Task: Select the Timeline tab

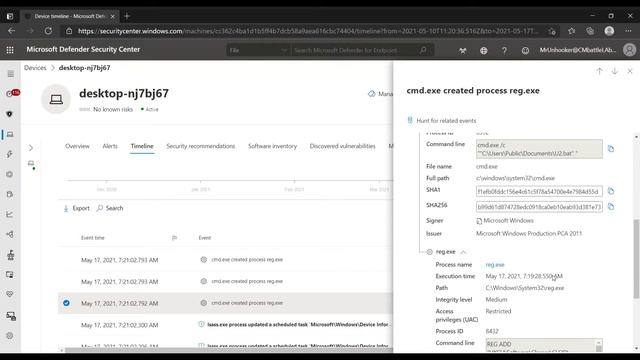Action: 142,146
